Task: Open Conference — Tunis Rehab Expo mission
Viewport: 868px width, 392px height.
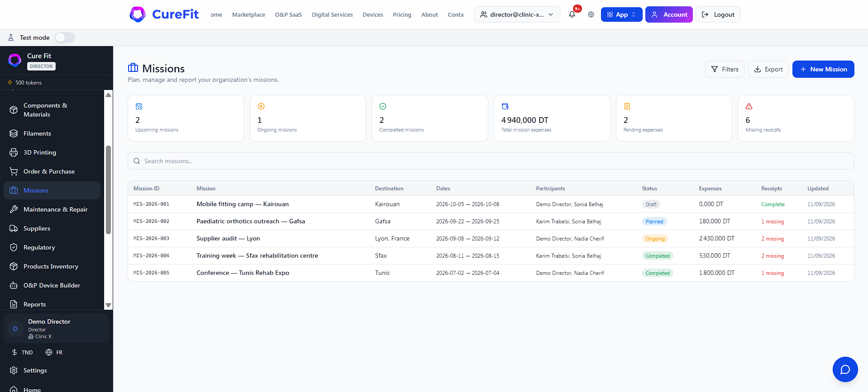Action: (x=243, y=273)
